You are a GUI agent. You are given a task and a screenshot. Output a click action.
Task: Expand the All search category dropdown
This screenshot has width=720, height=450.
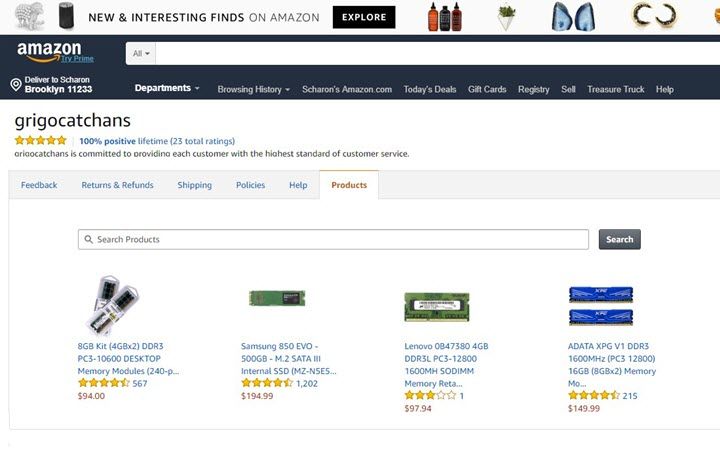coord(141,53)
